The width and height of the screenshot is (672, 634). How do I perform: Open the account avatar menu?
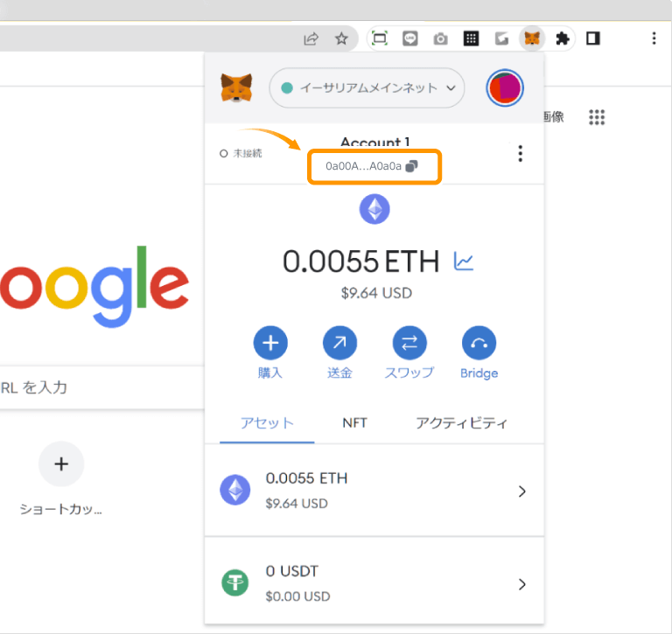[x=505, y=87]
